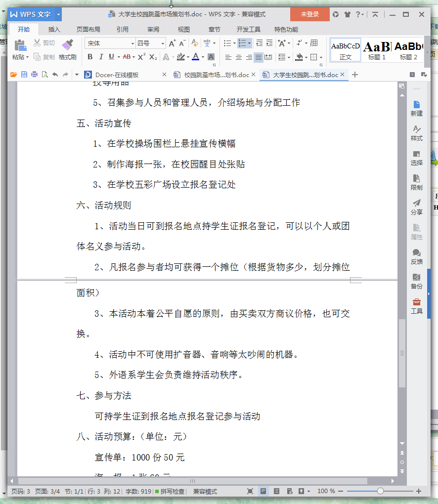Click the undo arrow icon
The width and height of the screenshot is (438, 504).
tap(55, 75)
